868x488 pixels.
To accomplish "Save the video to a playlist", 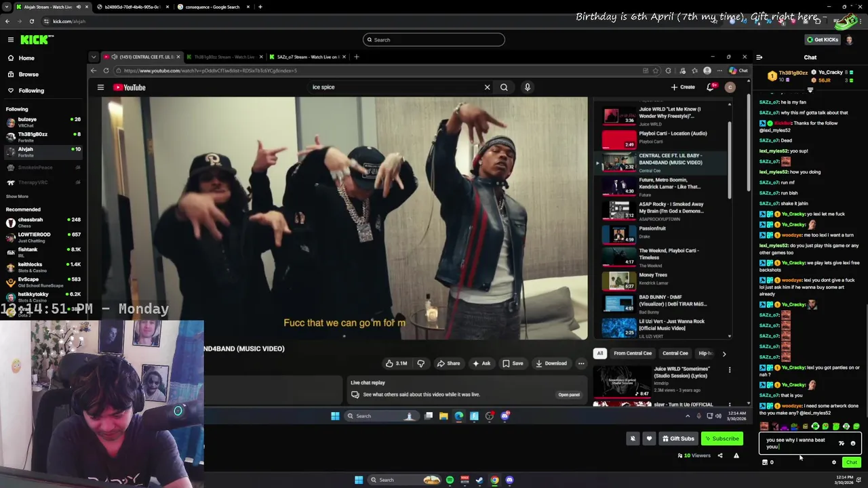I will pyautogui.click(x=513, y=364).
